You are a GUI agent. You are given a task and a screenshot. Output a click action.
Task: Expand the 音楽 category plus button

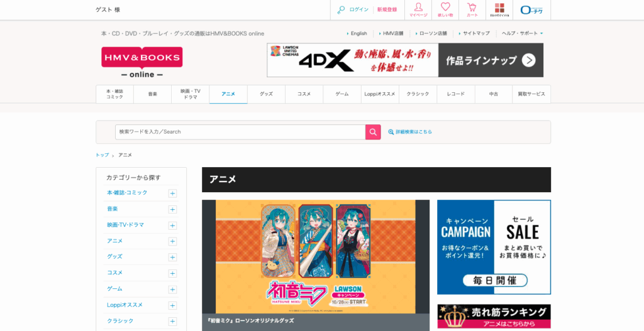(x=172, y=209)
